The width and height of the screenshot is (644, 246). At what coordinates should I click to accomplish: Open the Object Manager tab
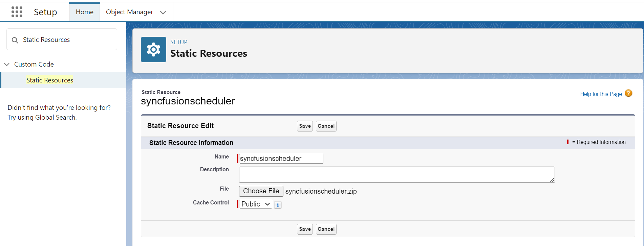(x=129, y=12)
